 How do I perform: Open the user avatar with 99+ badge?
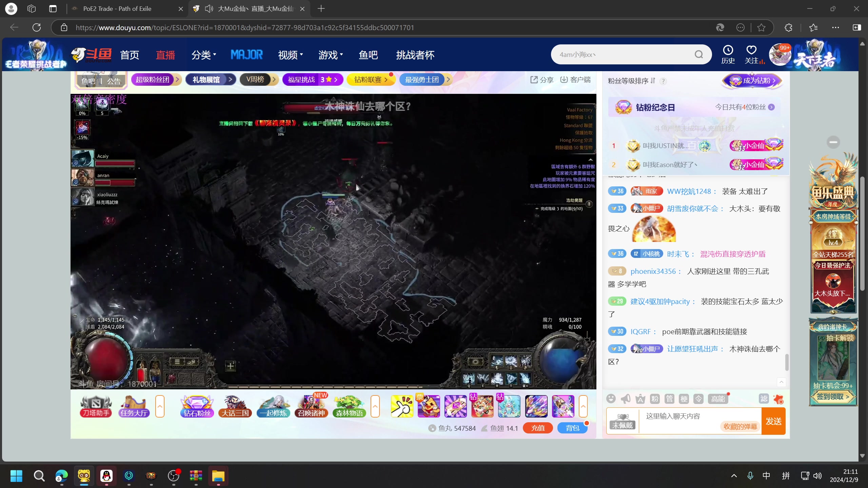point(780,54)
